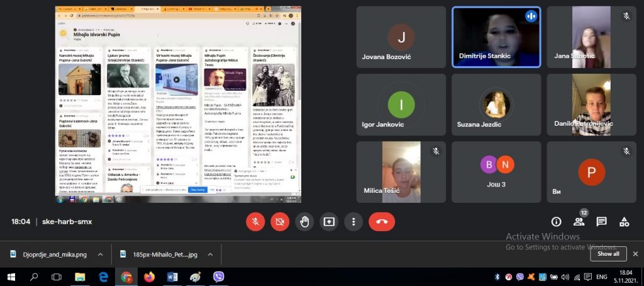Raise your hand in the meeting
Screen dimensions: 644x286
pos(304,221)
